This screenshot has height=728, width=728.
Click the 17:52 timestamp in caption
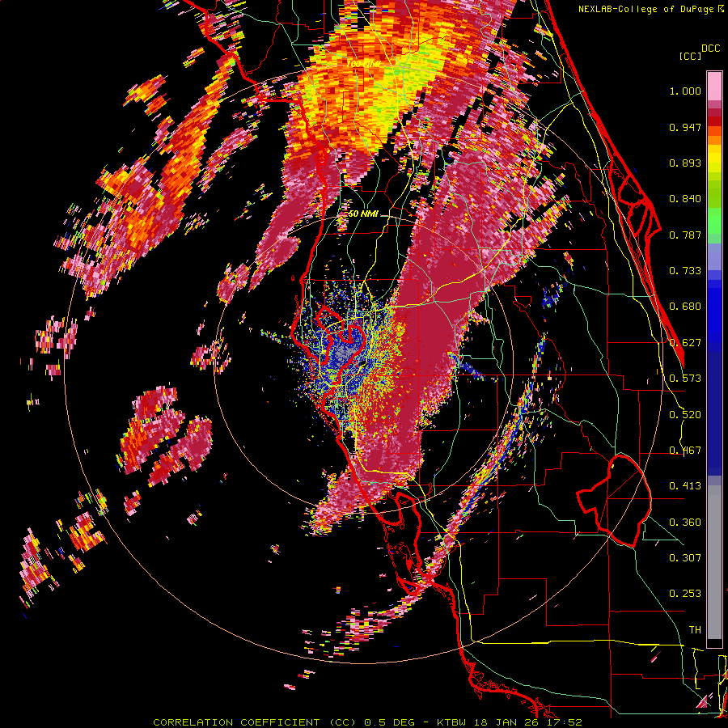pos(566,722)
